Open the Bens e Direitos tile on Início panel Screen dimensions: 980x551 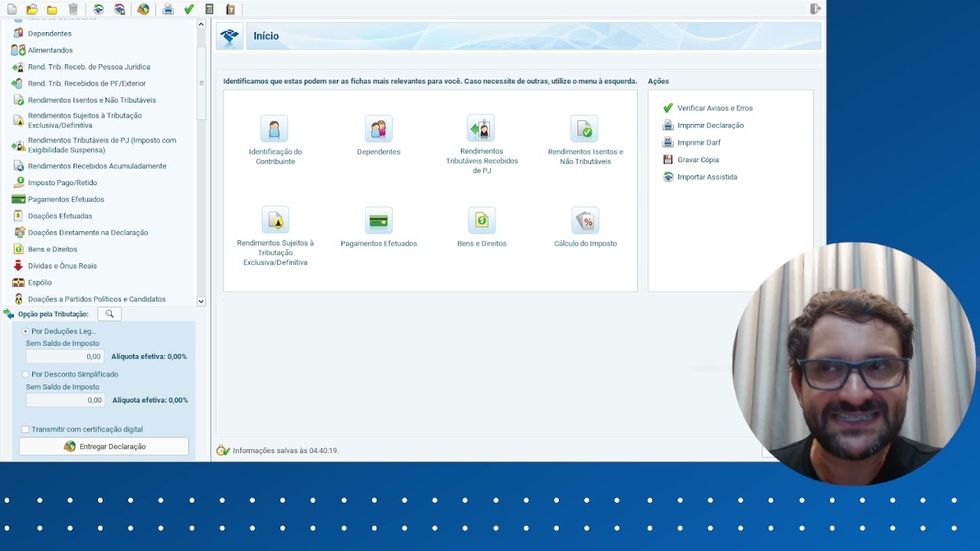click(x=482, y=227)
